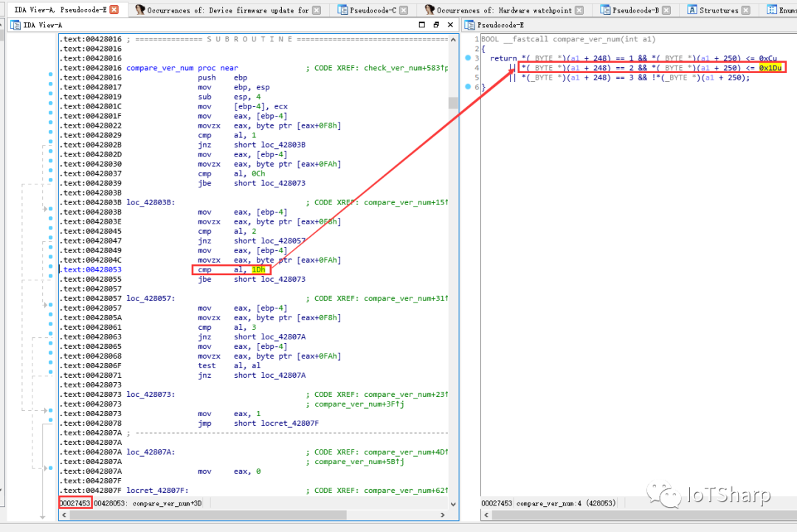Close the Pseudocode-C tab
The height and width of the screenshot is (532, 797).
(x=403, y=10)
